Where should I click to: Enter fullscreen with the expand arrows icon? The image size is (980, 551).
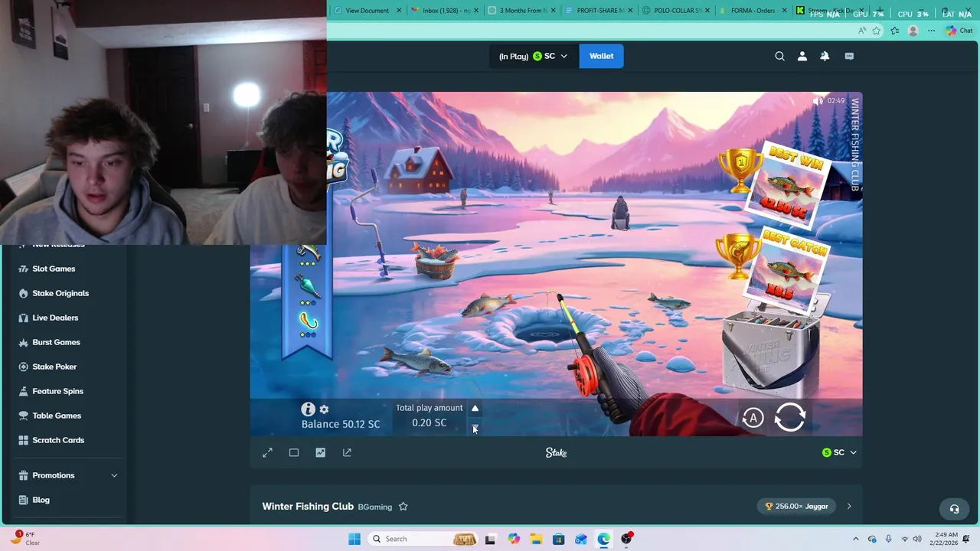pos(267,453)
